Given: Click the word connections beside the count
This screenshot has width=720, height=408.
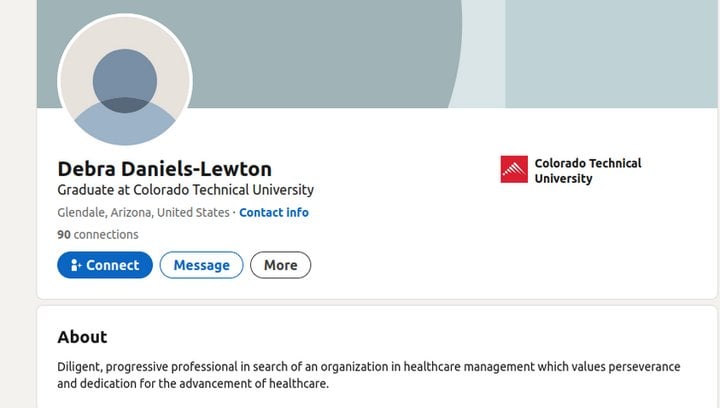Looking at the screenshot, I should pyautogui.click(x=106, y=235).
